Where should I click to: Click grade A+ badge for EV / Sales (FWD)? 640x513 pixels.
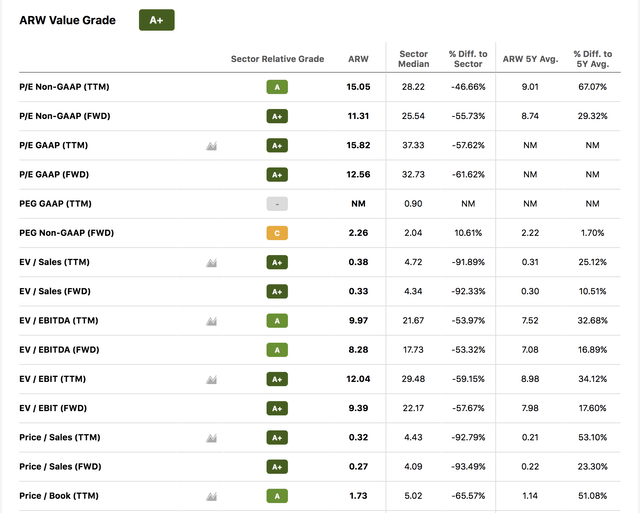(277, 291)
